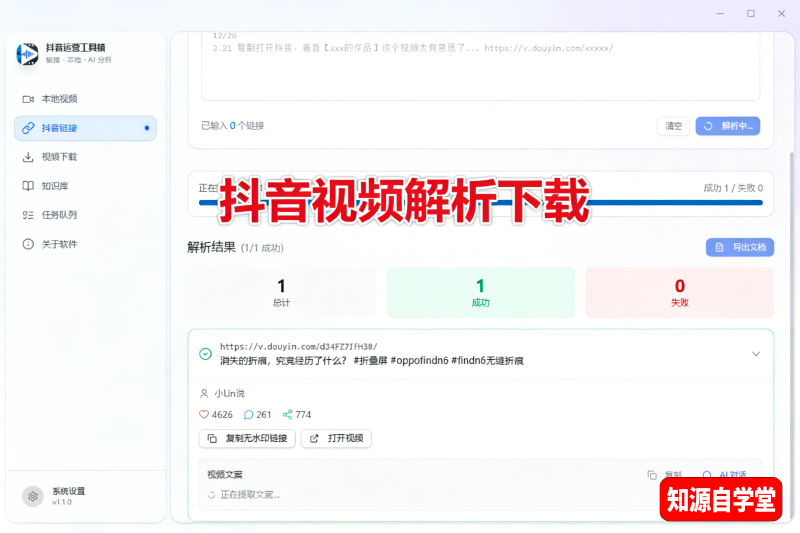800x533 pixels.
Task: Click the 成功 1 / 失败 0 status text
Action: pos(733,188)
